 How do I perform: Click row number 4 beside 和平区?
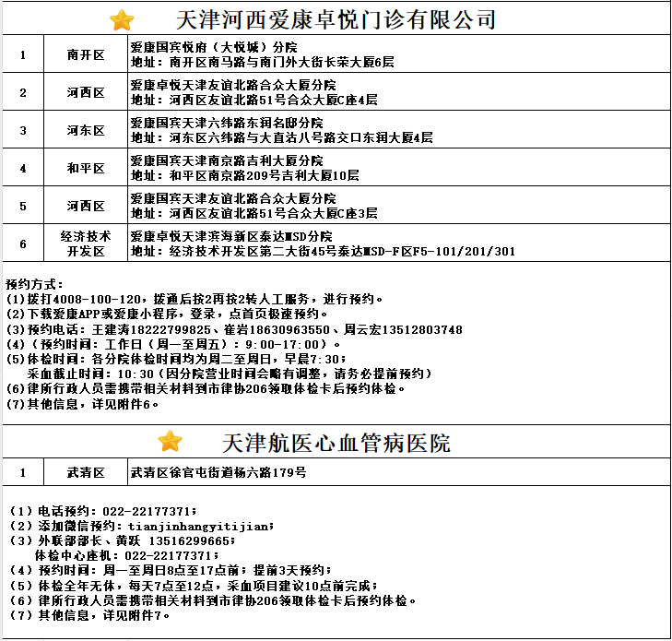tap(23, 168)
